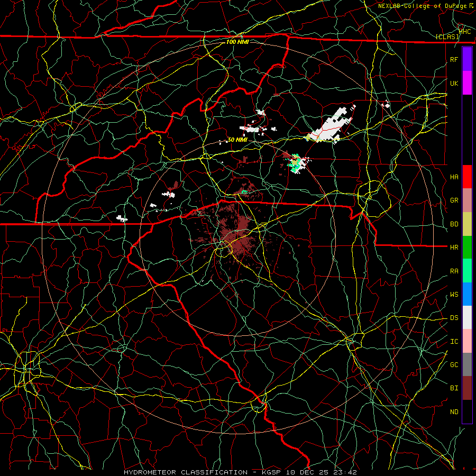Click the 'HR' legend label
This screenshot has width=476, height=476.
[454, 248]
